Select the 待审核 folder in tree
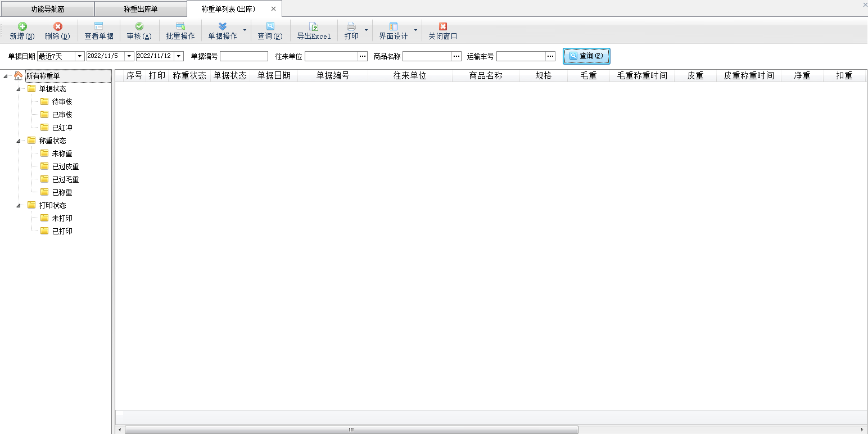 (62, 102)
